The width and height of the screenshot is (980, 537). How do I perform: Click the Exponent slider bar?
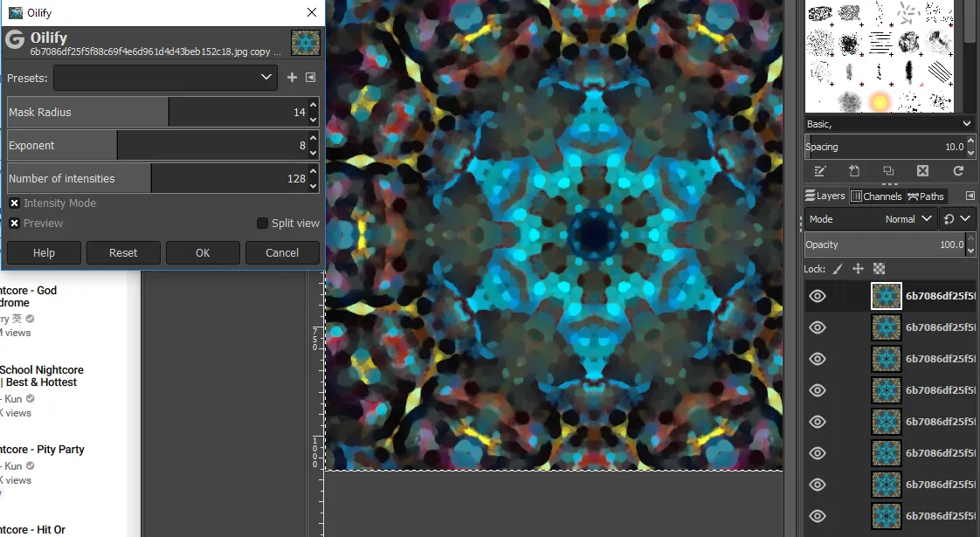tap(157, 145)
